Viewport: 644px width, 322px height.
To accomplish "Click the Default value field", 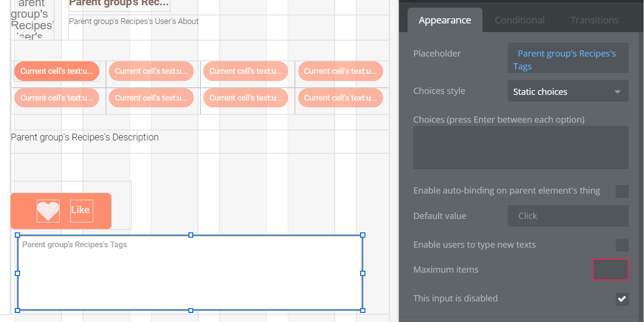I will coord(568,216).
